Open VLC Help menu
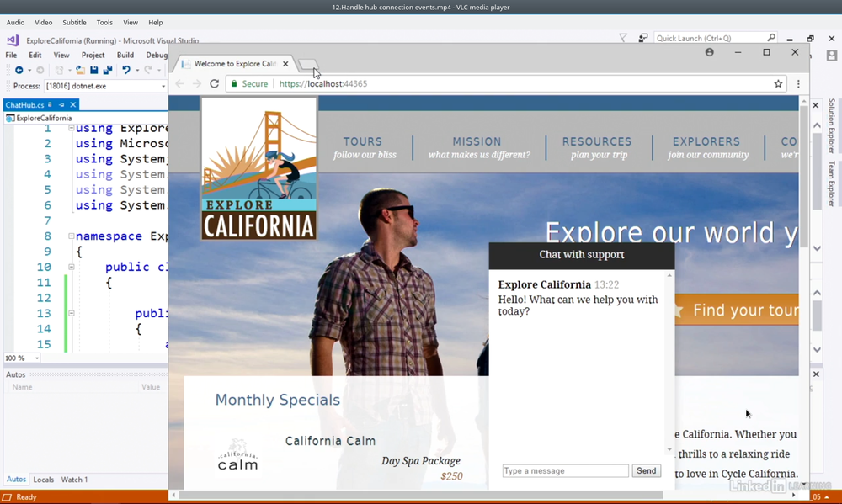The image size is (842, 504). [156, 23]
